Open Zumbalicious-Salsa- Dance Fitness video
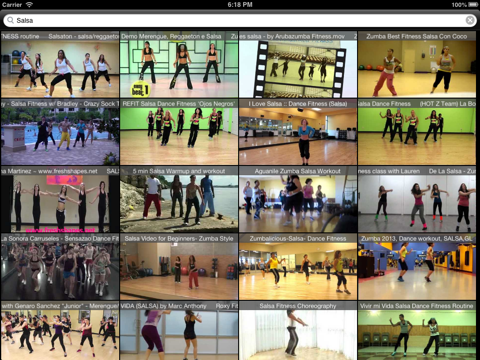Viewport: 480px width, 360px height. tap(298, 267)
